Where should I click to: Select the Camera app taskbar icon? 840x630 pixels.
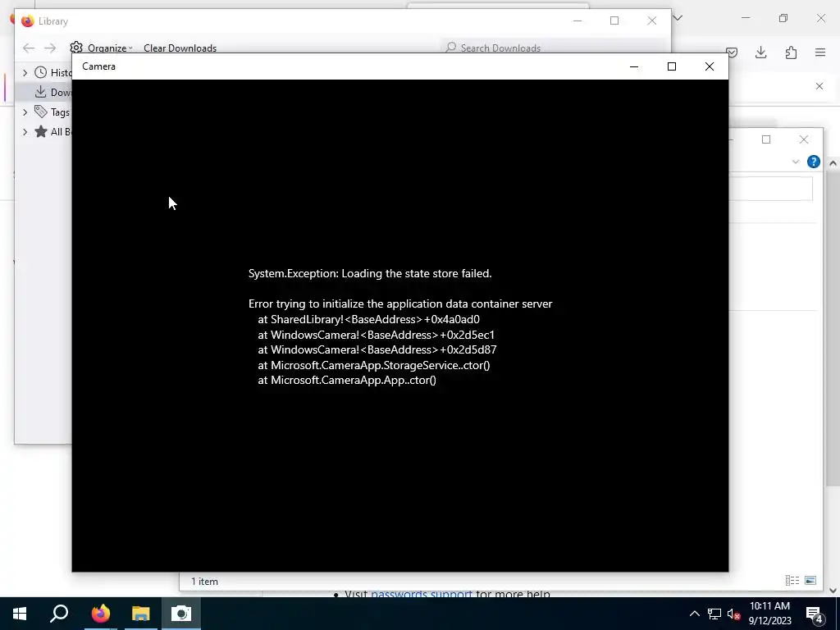click(x=181, y=614)
